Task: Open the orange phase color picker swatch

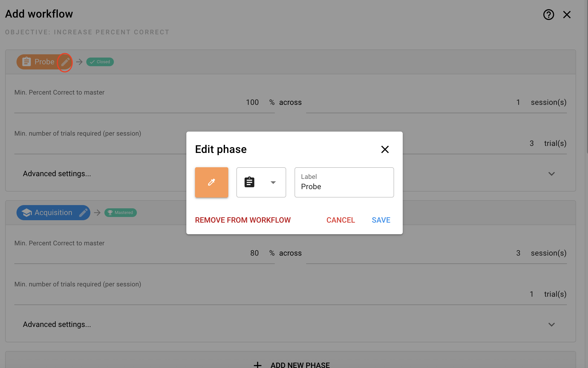Action: click(x=212, y=182)
